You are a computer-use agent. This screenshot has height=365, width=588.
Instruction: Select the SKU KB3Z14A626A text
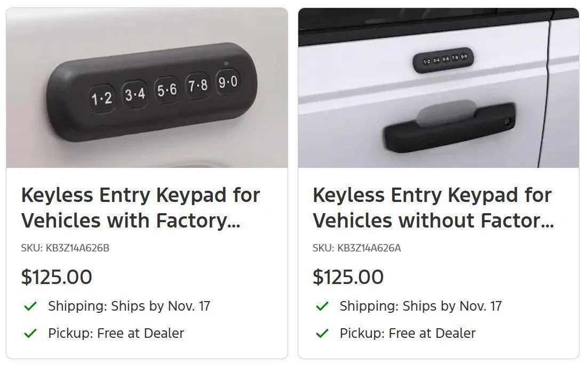356,248
